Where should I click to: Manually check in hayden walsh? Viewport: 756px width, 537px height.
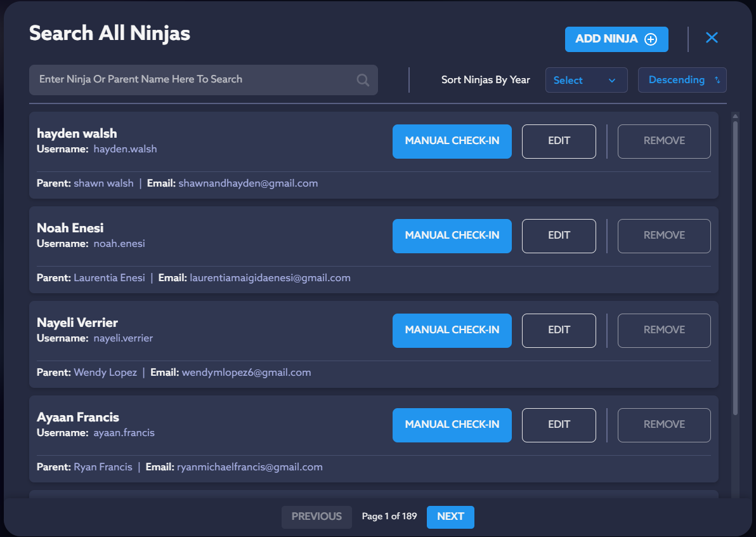tap(452, 141)
